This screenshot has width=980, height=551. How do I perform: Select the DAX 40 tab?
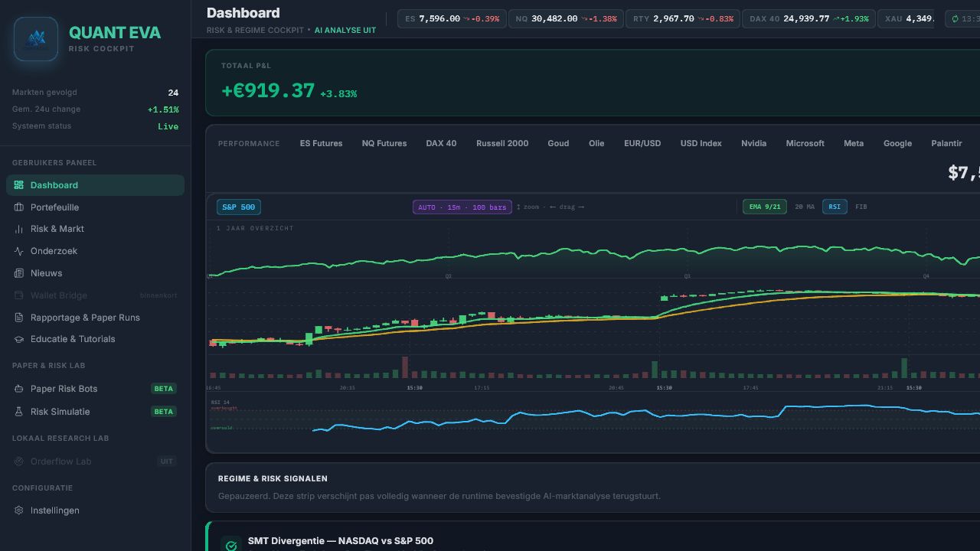coord(441,144)
